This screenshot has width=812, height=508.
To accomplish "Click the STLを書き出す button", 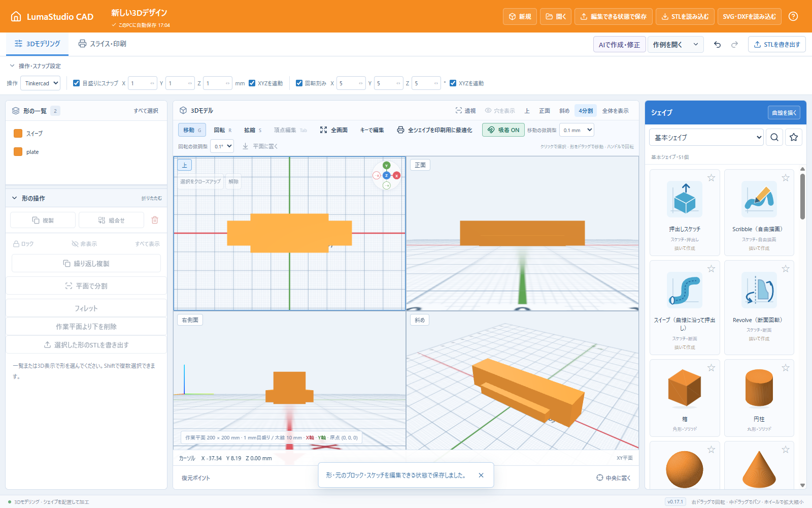I will click(x=777, y=45).
